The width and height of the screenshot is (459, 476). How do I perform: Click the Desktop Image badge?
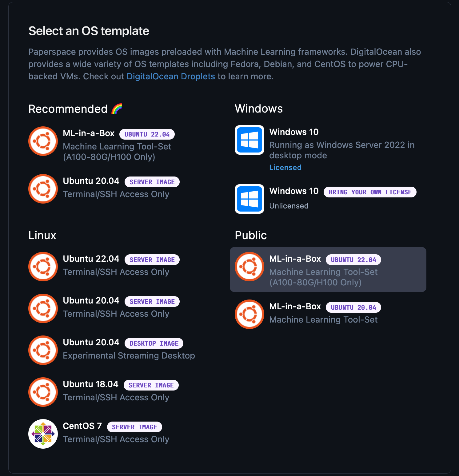tap(154, 343)
